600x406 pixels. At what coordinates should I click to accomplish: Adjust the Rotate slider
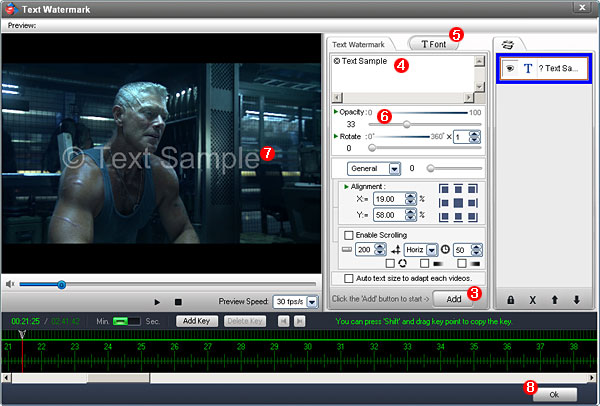pos(372,148)
